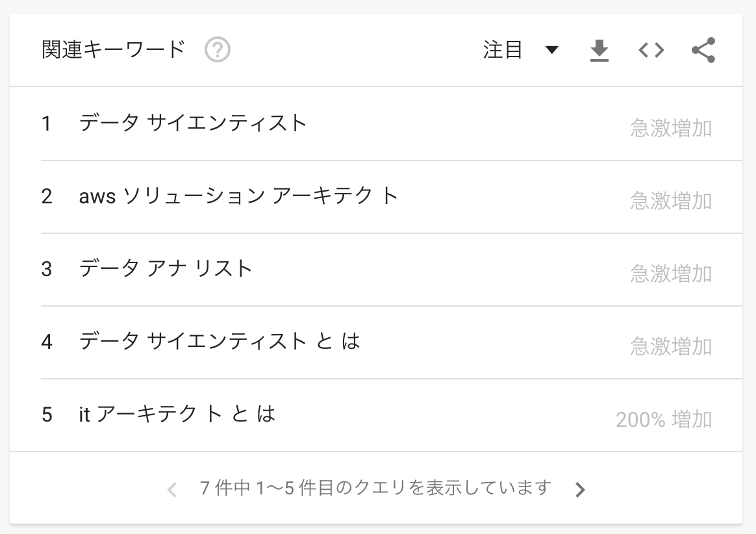Click the 関連キーワード panel title

click(114, 50)
